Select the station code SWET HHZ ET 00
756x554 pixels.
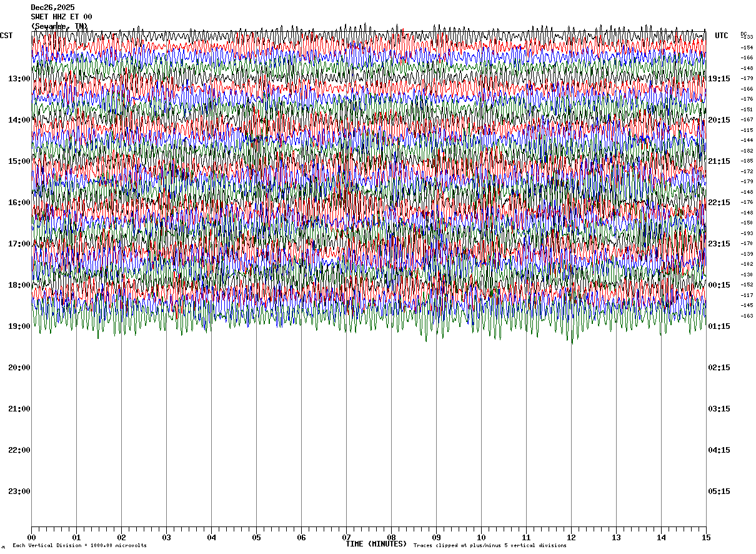[61, 17]
